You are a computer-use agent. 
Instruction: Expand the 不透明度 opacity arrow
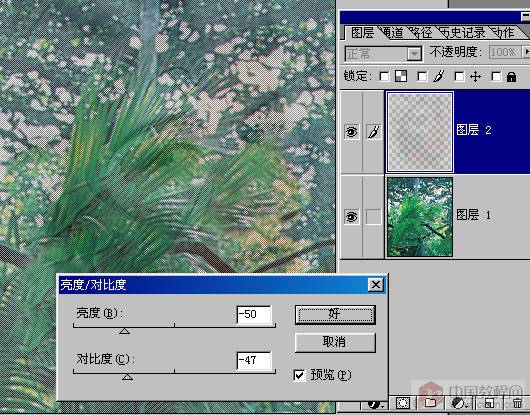526,52
